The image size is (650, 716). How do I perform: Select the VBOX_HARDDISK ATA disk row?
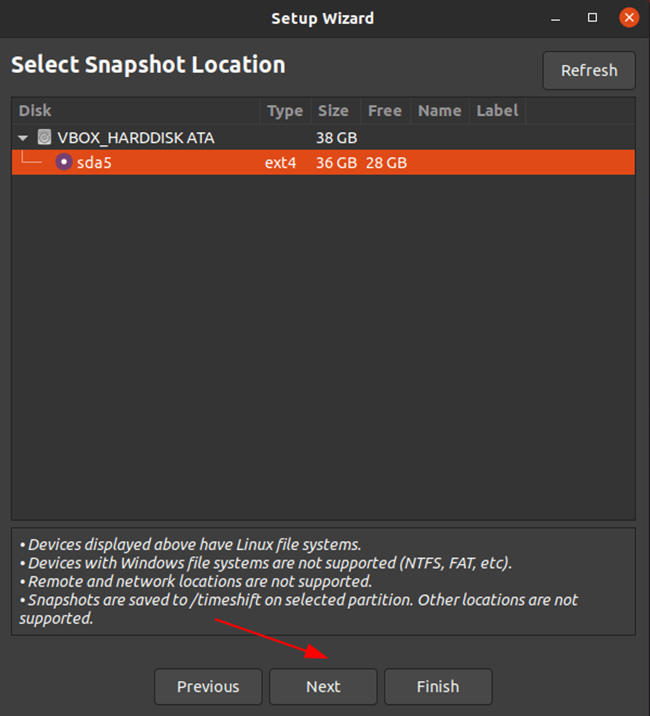pos(323,137)
